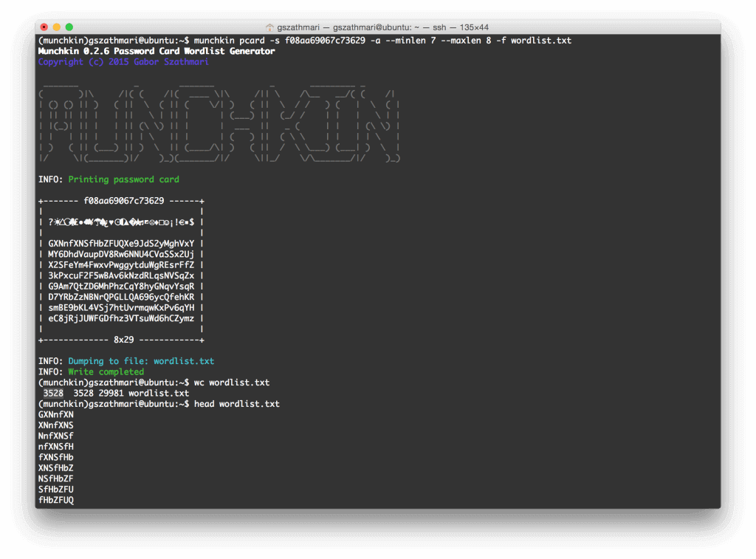
Task: Click the '8x29' card size label
Action: (124, 340)
